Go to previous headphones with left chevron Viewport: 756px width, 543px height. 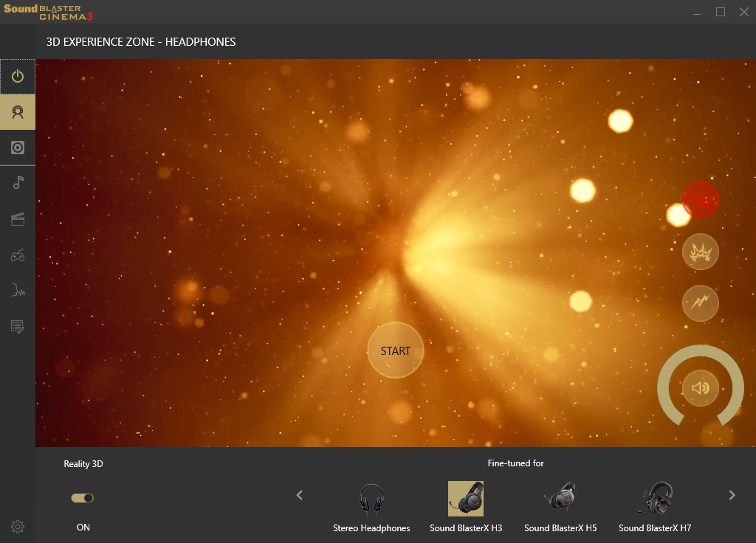point(300,495)
